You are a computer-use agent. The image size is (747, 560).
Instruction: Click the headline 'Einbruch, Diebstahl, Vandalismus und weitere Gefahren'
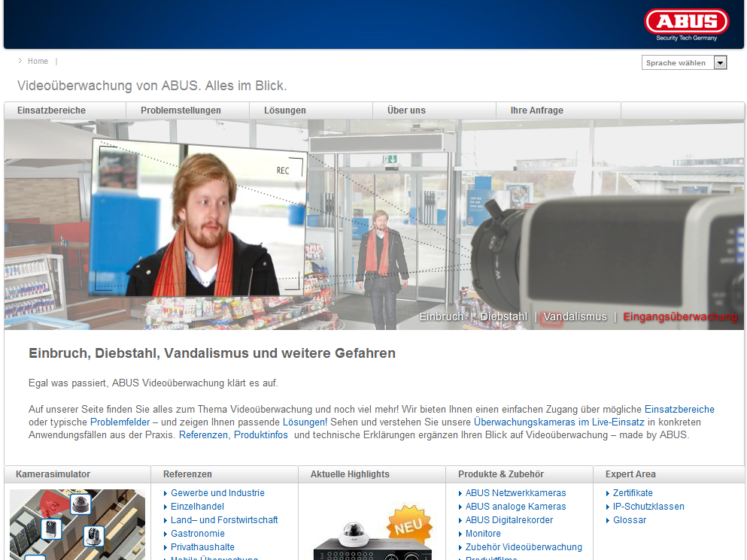tap(212, 353)
